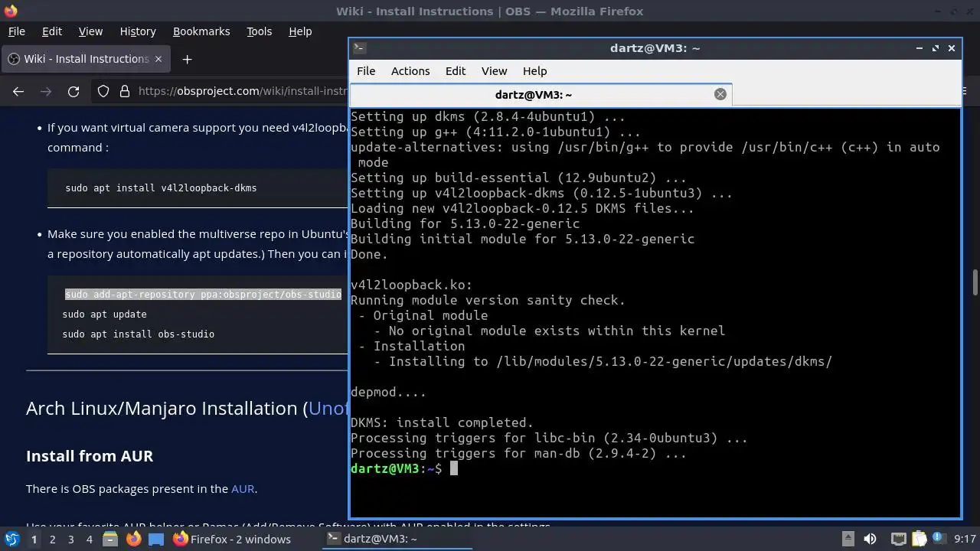
Task: Select the Wiki Install Instructions browser tab
Action: tap(86, 59)
